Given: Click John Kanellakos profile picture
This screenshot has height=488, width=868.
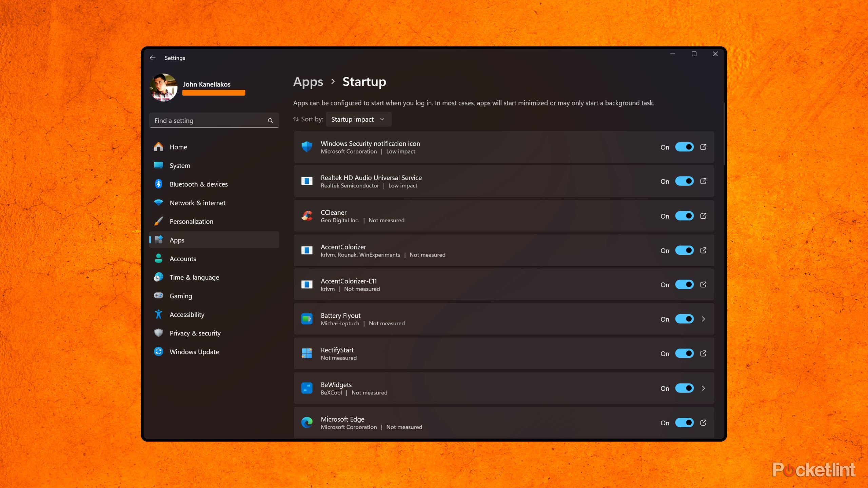Looking at the screenshot, I should click(x=164, y=88).
